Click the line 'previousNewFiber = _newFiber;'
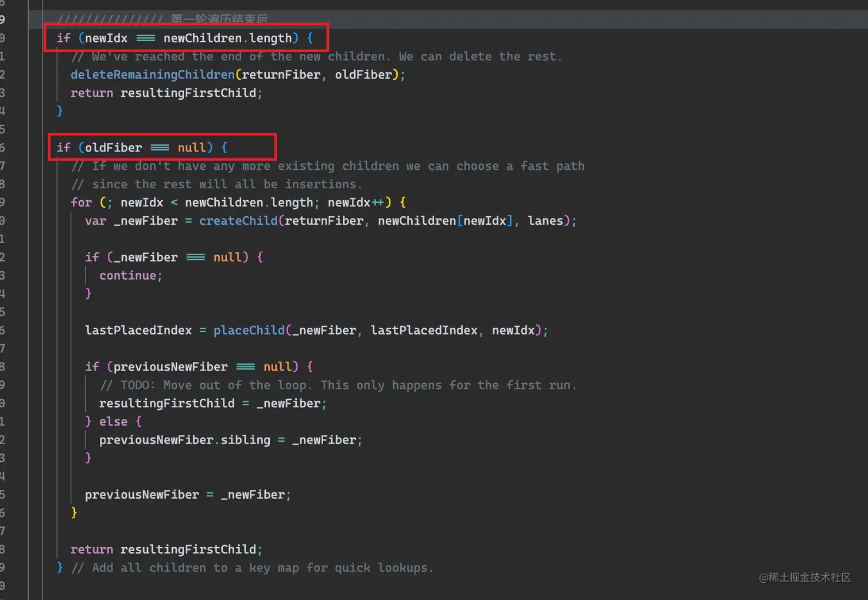This screenshot has height=600, width=868. point(188,495)
